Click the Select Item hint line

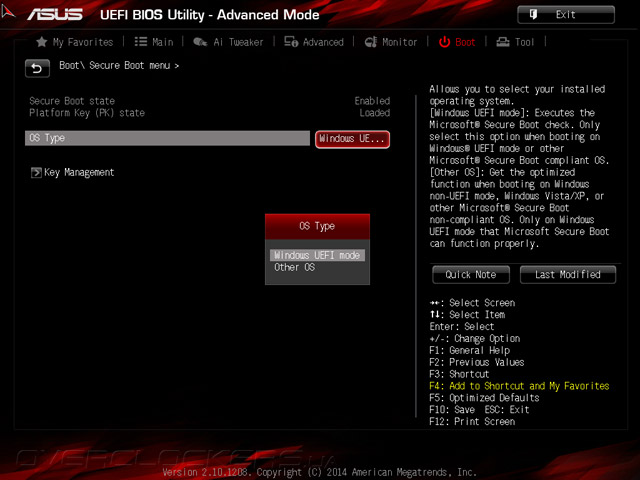pos(467,315)
